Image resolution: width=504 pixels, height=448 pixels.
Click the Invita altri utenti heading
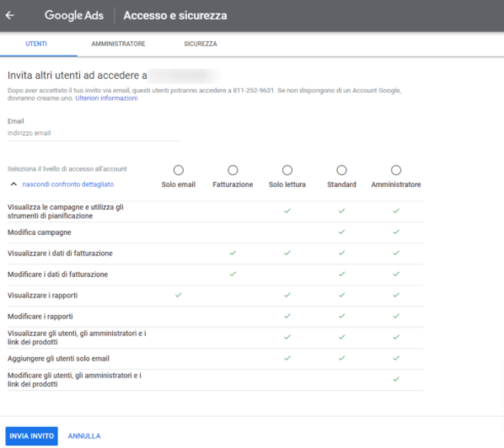(x=78, y=76)
